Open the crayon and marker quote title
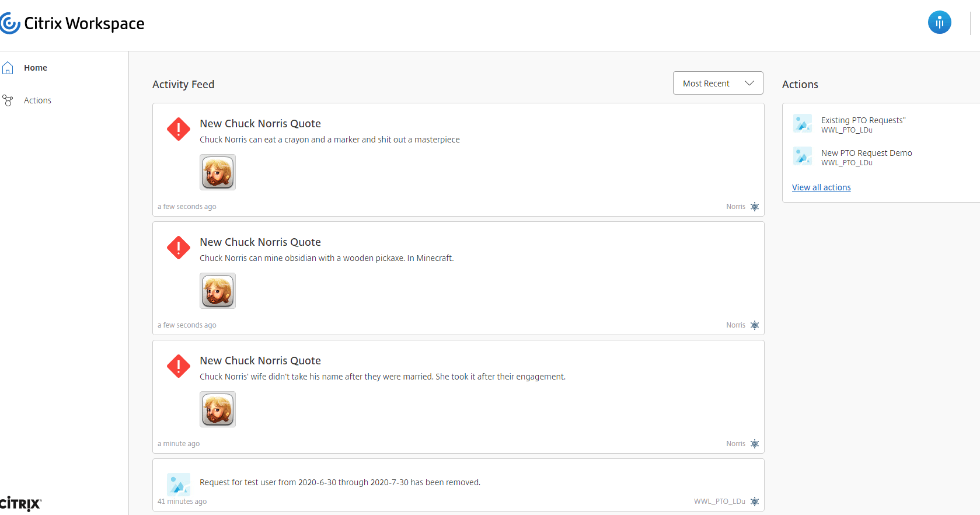The height and width of the screenshot is (515, 980). 260,124
